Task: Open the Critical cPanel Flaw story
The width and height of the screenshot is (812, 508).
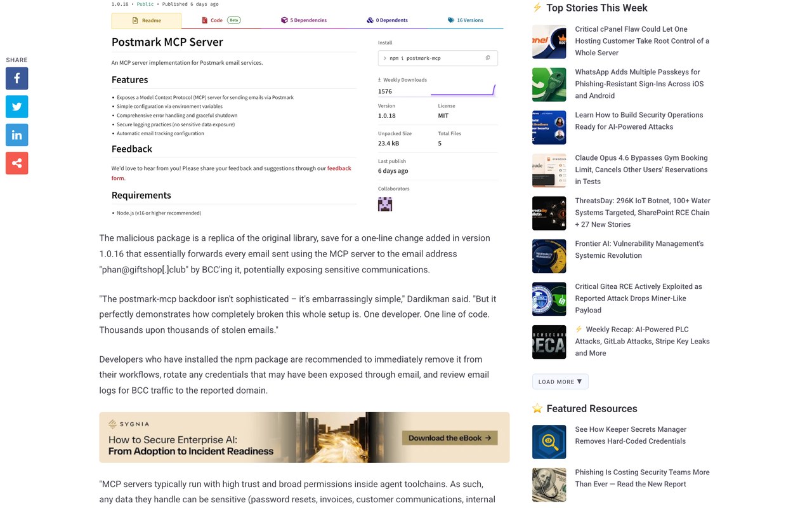Action: coord(642,41)
